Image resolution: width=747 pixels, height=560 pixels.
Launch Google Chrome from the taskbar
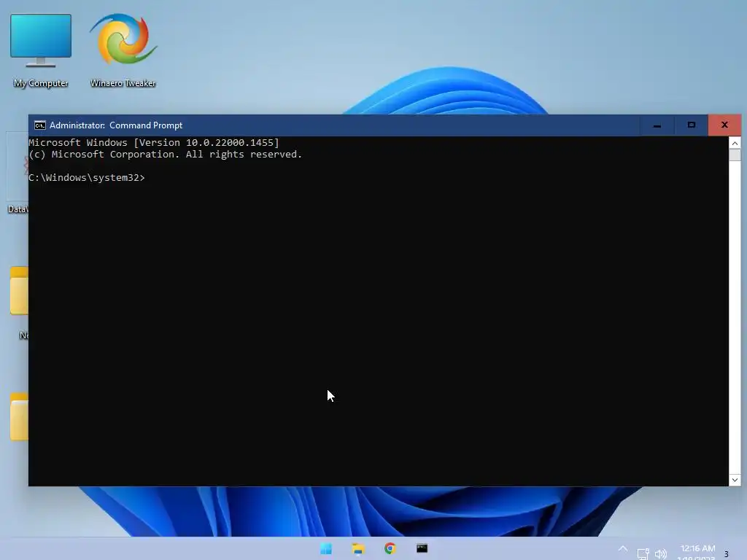[x=390, y=548]
